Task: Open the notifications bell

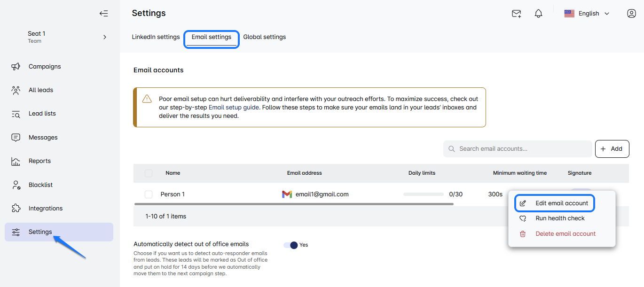Action: (x=539, y=14)
